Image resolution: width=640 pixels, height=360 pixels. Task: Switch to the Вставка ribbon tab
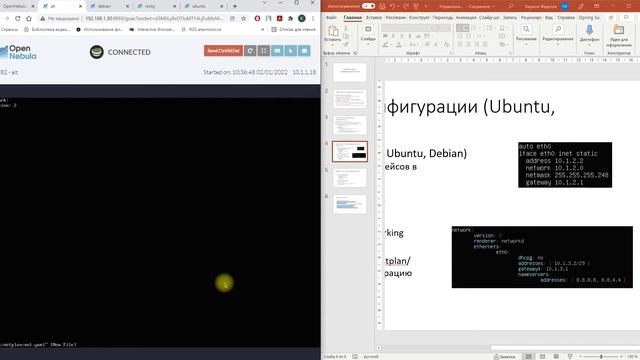(374, 18)
